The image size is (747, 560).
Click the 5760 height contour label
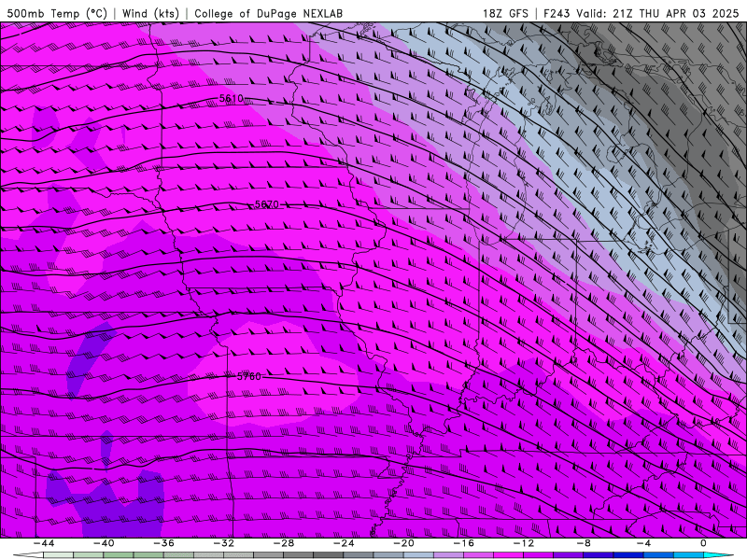point(249,377)
